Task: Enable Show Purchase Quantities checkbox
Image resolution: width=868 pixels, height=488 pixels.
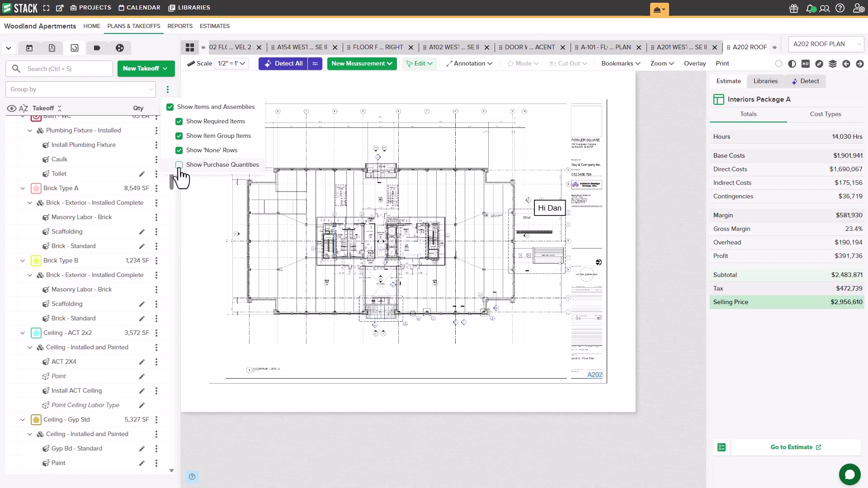Action: (x=179, y=165)
